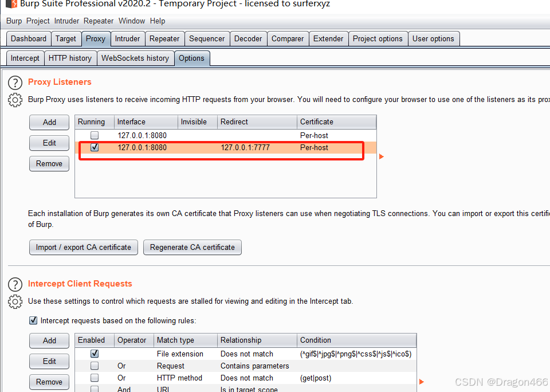Click Import / export CA certificate
Screen dimensions: 550x392
(x=84, y=248)
